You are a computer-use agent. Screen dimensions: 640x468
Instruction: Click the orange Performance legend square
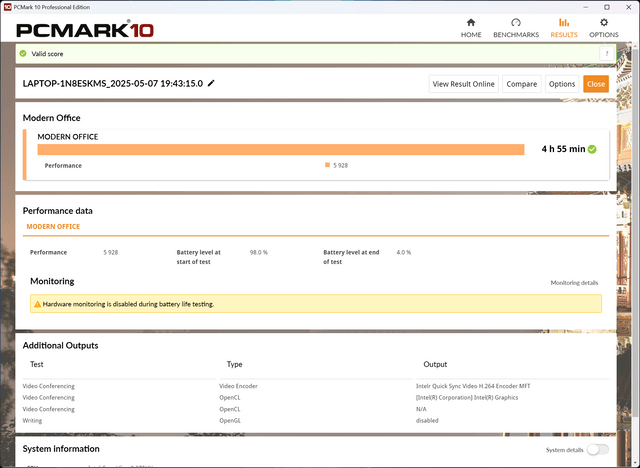327,165
